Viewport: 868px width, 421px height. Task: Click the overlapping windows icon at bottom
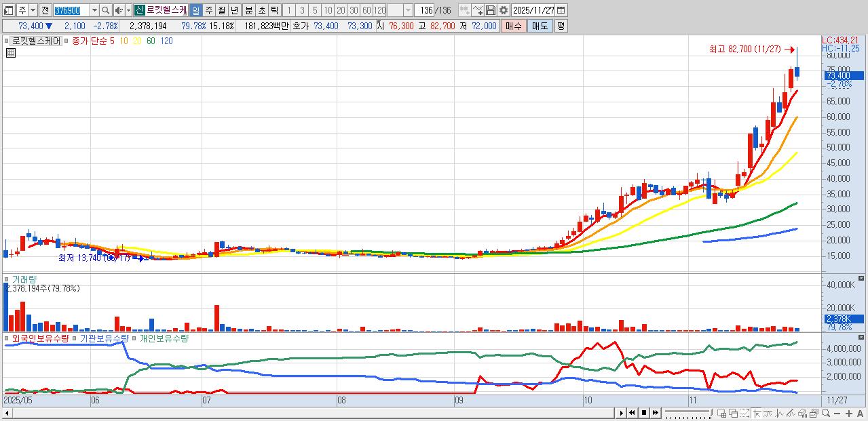(x=733, y=413)
